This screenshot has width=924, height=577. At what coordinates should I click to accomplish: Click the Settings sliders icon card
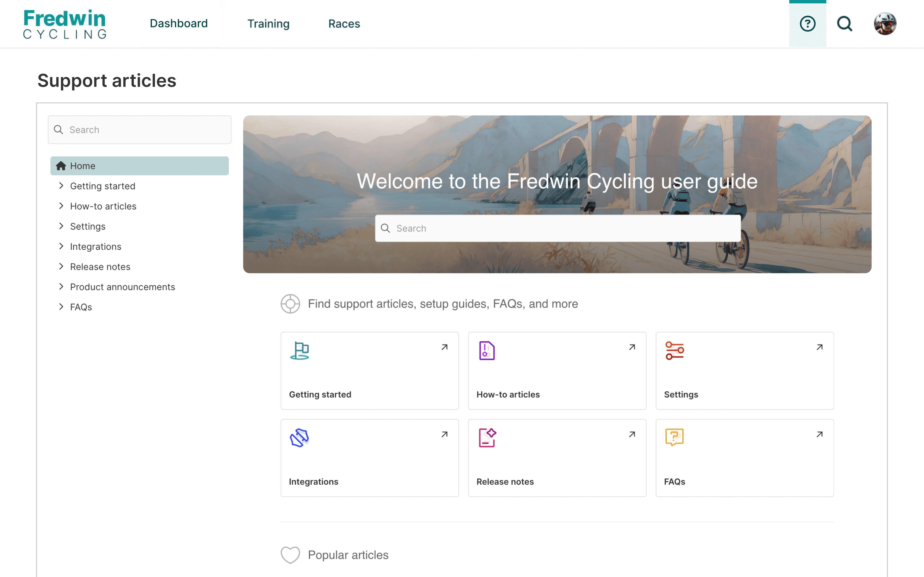[x=674, y=350]
